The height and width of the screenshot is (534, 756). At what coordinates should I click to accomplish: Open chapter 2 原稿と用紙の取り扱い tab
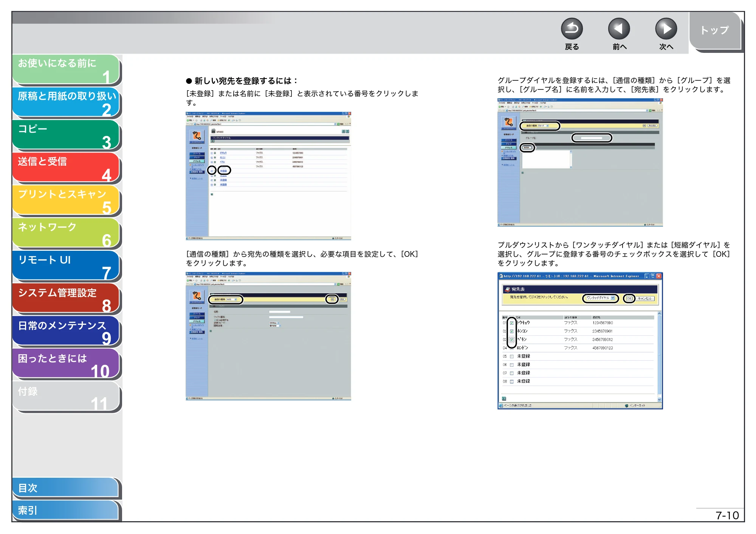[66, 102]
